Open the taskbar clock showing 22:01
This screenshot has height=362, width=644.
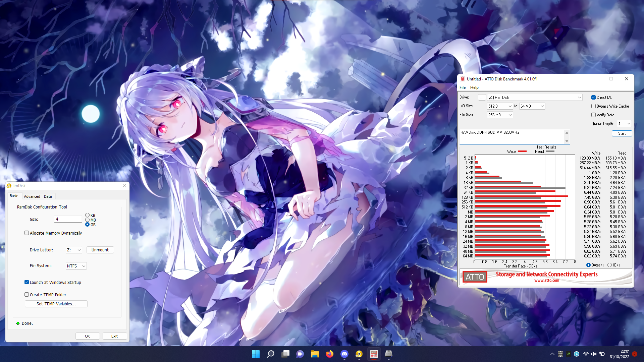point(620,354)
